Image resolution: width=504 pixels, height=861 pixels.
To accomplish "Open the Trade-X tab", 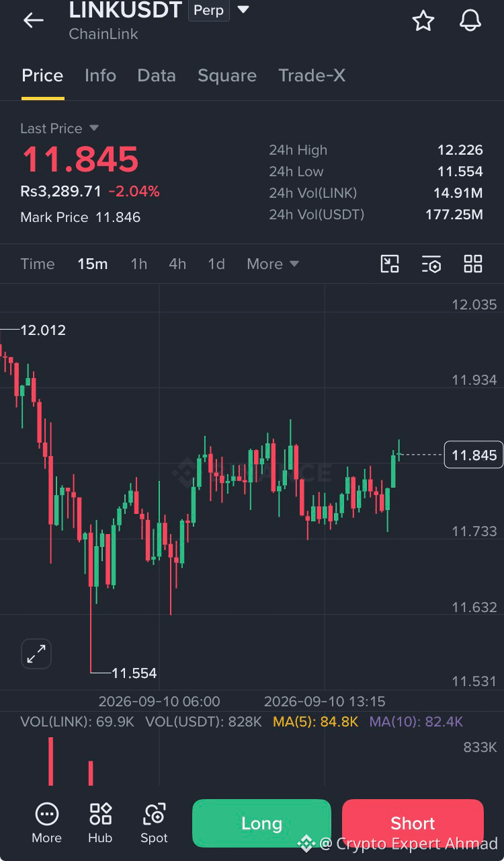I will 312,75.
